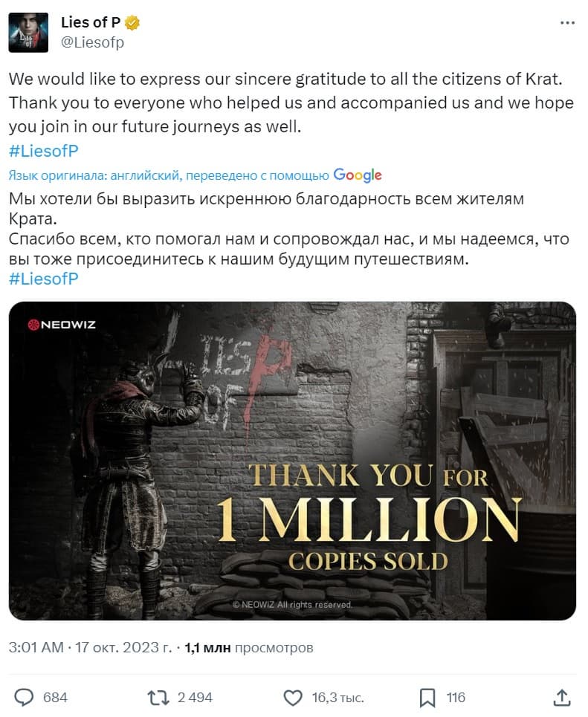Open the "1,1 млн просмотров" view count
The image size is (588, 717).
pyautogui.click(x=248, y=647)
